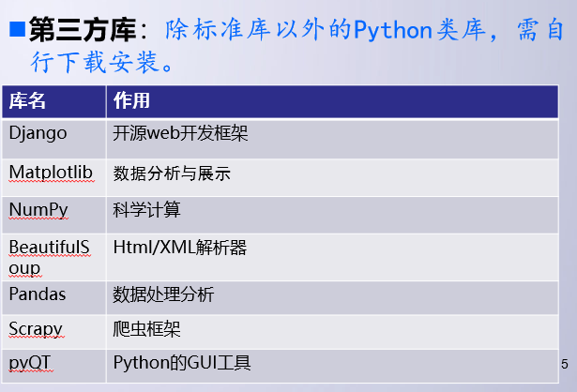Click the 科学计算 cell

click(x=332, y=215)
